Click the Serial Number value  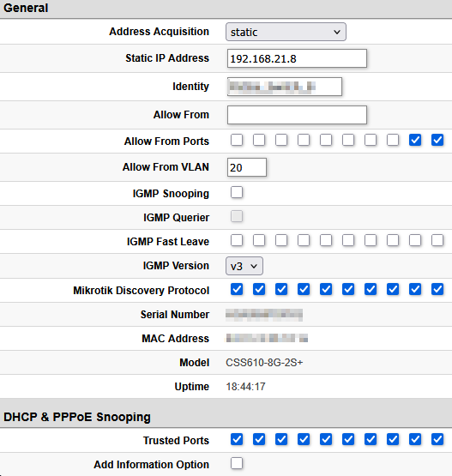click(x=264, y=315)
